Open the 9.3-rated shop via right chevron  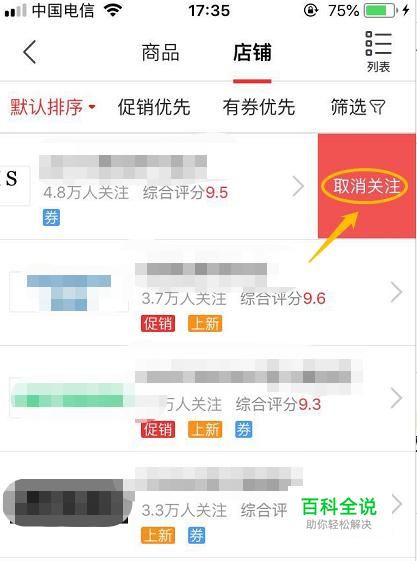click(x=396, y=398)
